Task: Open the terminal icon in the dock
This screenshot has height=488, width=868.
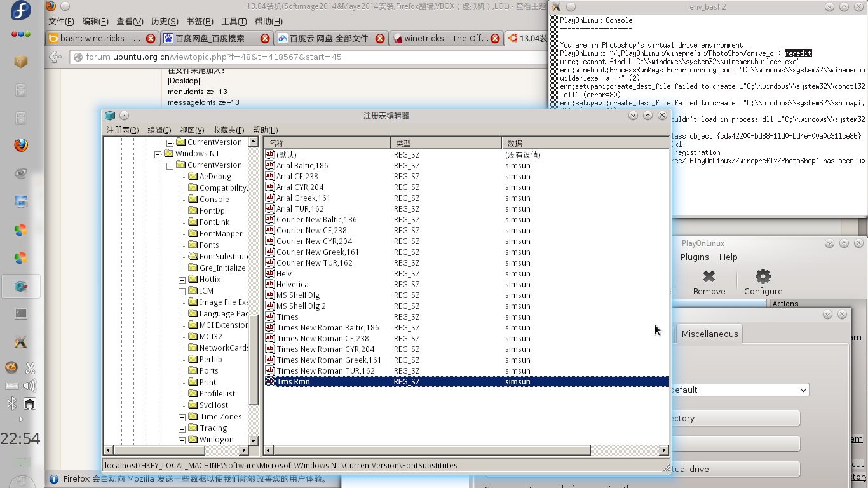Action: (21, 313)
